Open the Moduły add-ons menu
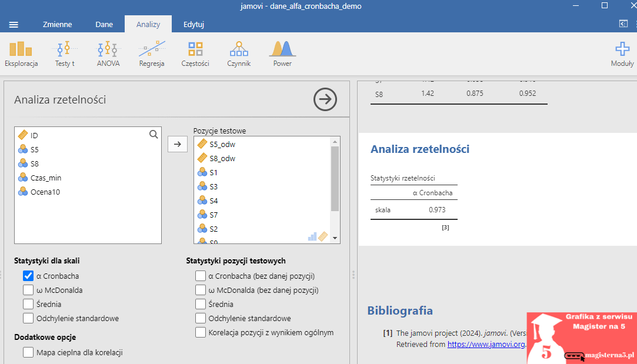Screen dimensions: 637x364 [x=622, y=54]
